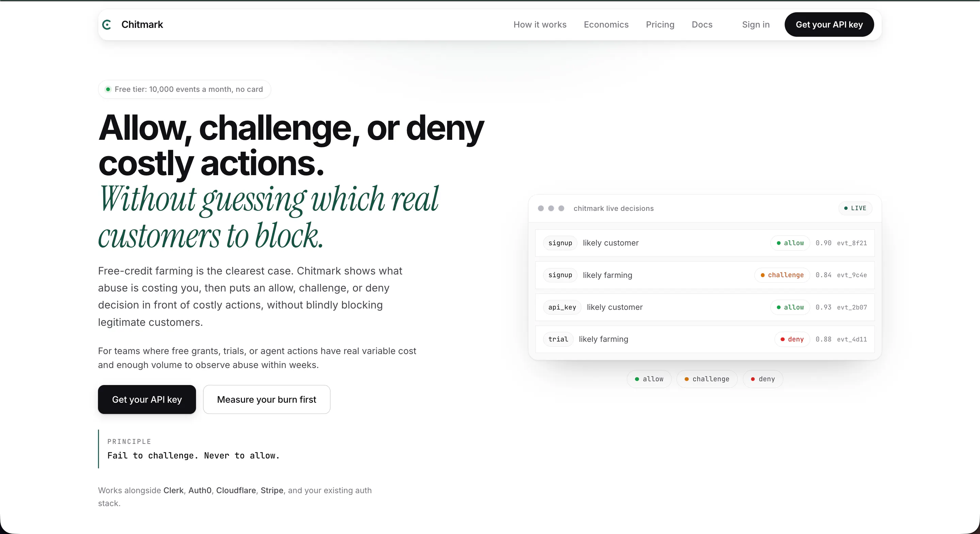Select the challenge legend pill below the panel
This screenshot has height=534, width=980.
pyautogui.click(x=707, y=379)
